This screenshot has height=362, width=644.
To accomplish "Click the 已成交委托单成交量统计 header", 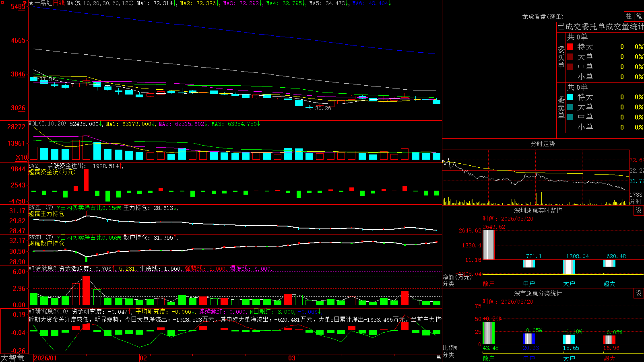I will coord(601,27).
